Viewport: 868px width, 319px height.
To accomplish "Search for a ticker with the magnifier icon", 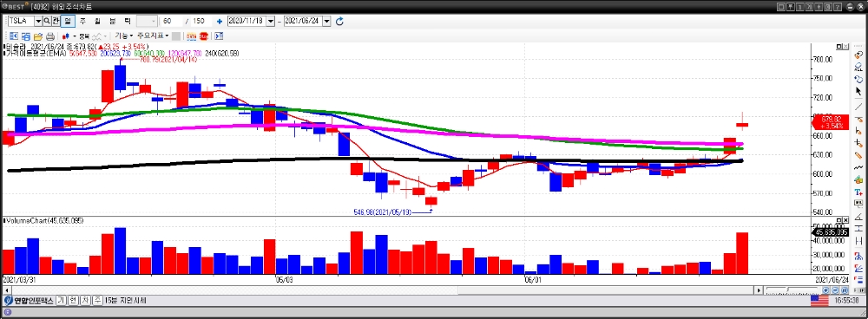I will click(x=47, y=21).
